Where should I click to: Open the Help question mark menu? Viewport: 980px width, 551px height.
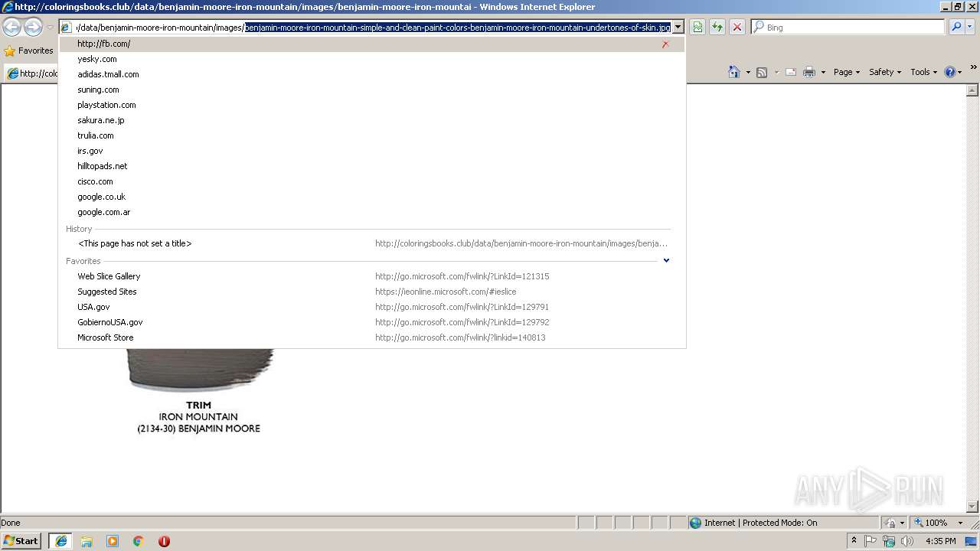point(952,72)
